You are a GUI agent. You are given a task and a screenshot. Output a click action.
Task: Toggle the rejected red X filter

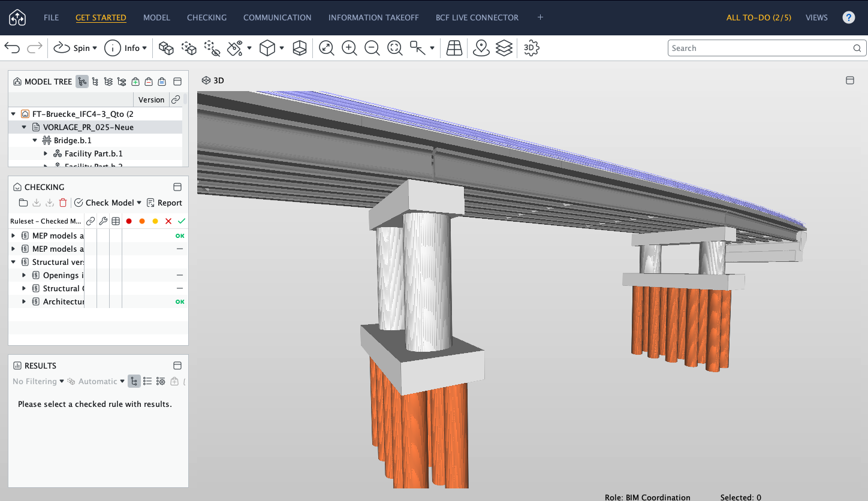[x=168, y=221]
